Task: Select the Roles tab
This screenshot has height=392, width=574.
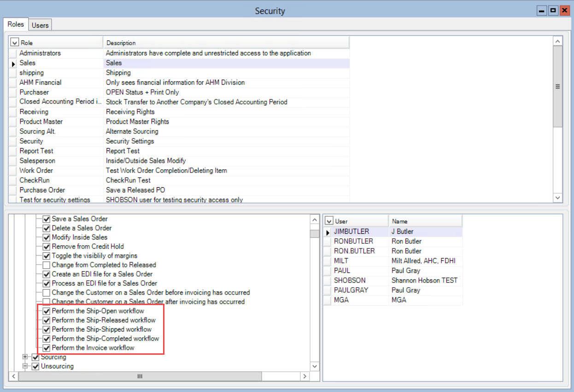Action: 16,25
